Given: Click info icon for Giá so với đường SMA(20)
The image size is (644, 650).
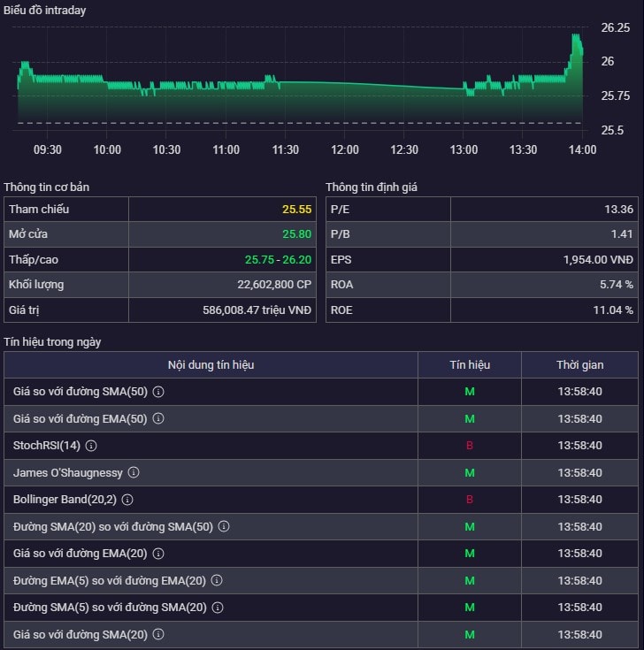Looking at the screenshot, I should 158,634.
